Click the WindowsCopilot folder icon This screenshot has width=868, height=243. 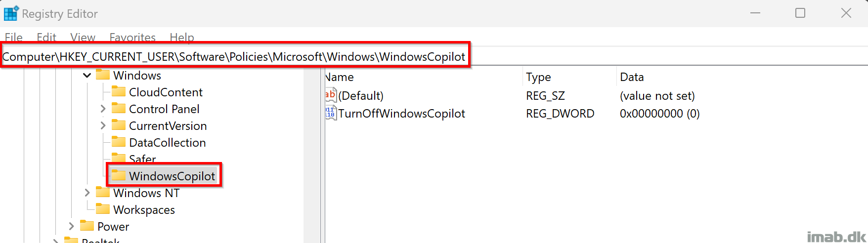click(119, 176)
